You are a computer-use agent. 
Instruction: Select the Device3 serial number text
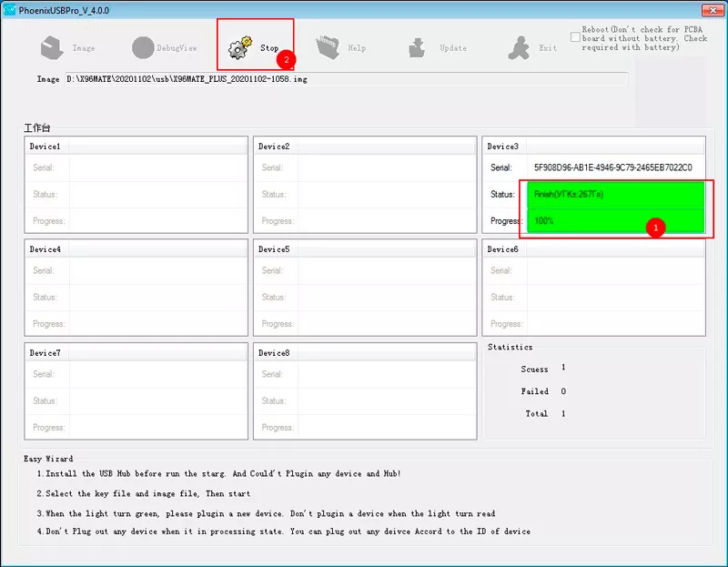coord(612,167)
